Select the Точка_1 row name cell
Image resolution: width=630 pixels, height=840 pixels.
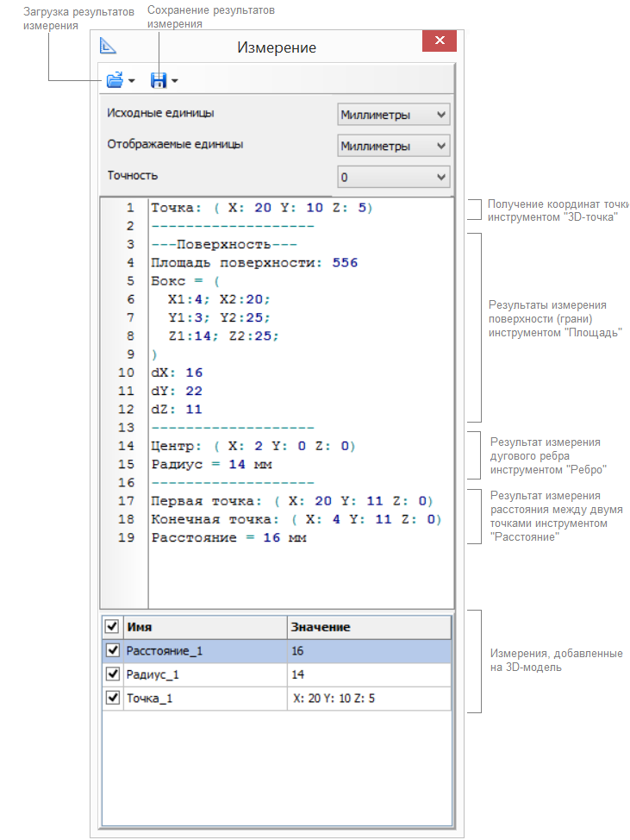click(204, 699)
